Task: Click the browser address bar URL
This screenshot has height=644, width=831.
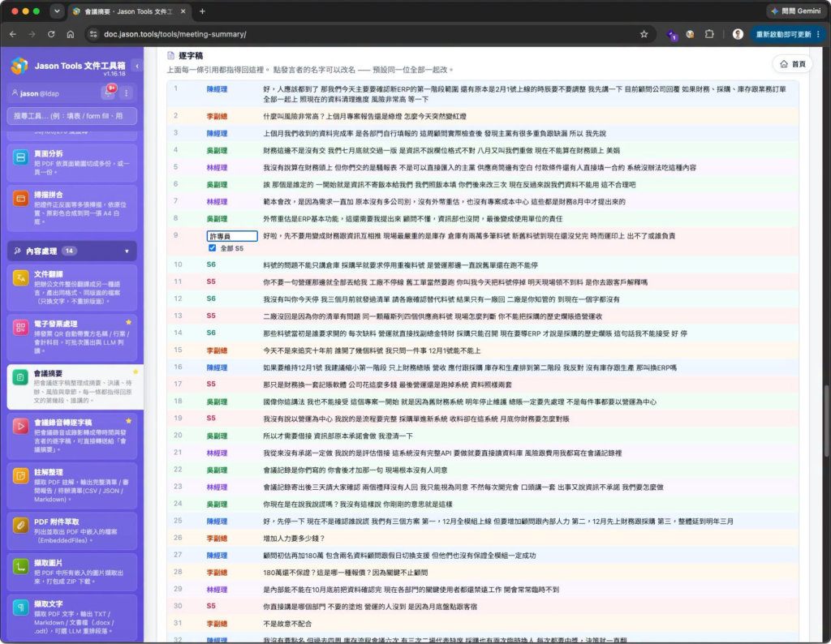Action: pyautogui.click(x=175, y=34)
